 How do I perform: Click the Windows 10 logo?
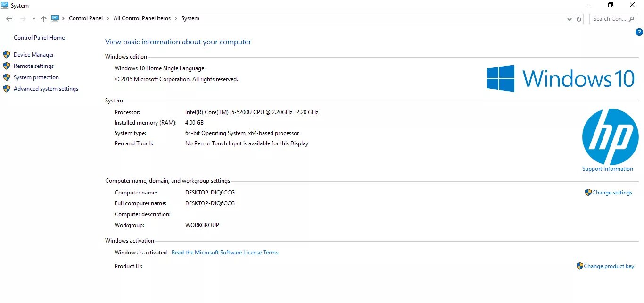click(561, 78)
